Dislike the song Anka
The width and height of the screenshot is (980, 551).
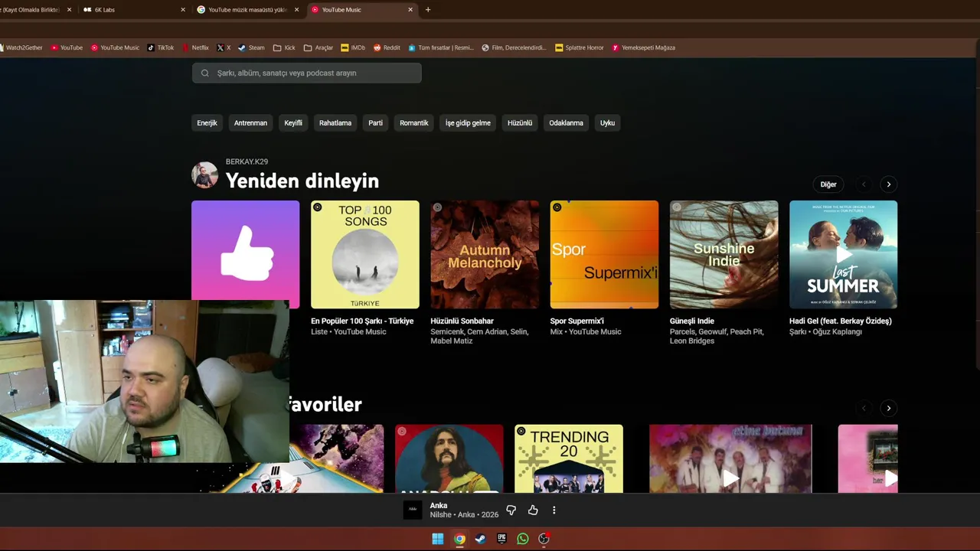tap(511, 510)
